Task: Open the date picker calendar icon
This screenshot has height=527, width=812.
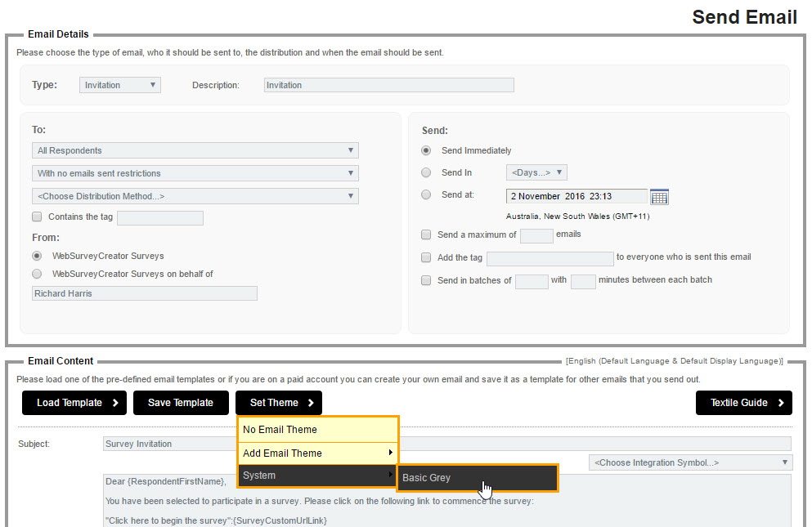Action: (x=660, y=196)
